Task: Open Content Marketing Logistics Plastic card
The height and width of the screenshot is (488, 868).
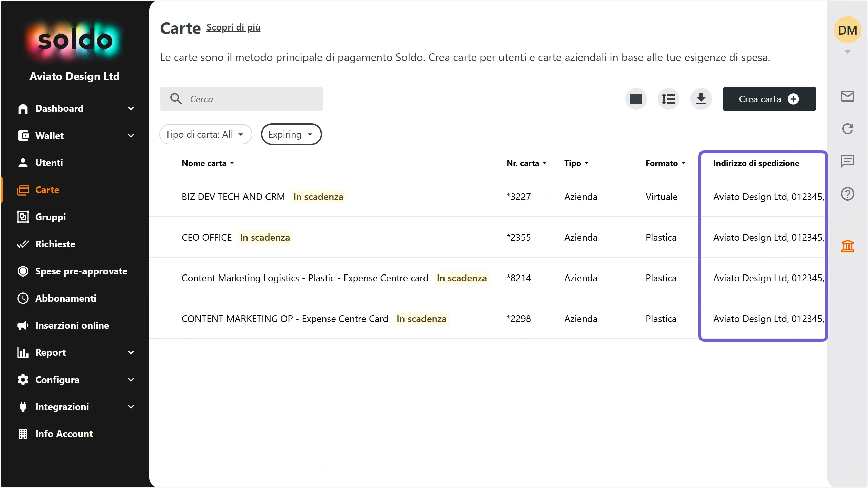Action: (x=305, y=278)
